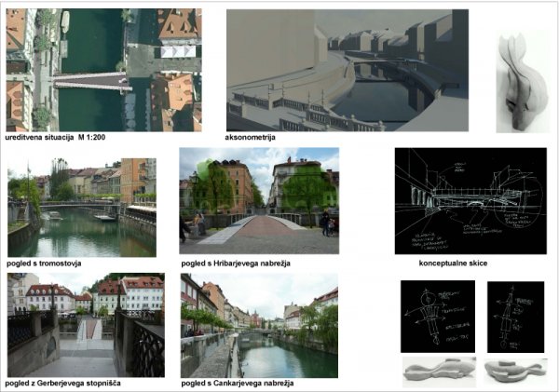Select the Cankarjevo nabrežje river view photo
This screenshot has width=559, height=392.
tap(259, 324)
